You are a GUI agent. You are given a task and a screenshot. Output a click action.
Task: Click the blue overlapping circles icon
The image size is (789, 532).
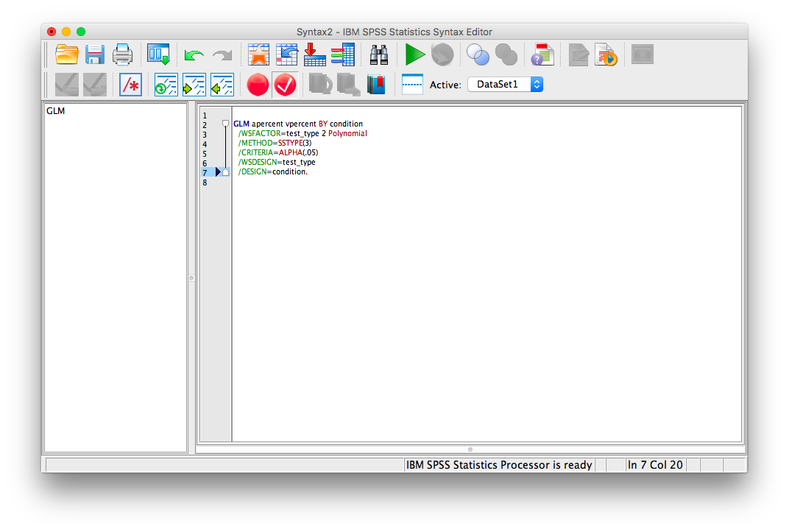(478, 54)
